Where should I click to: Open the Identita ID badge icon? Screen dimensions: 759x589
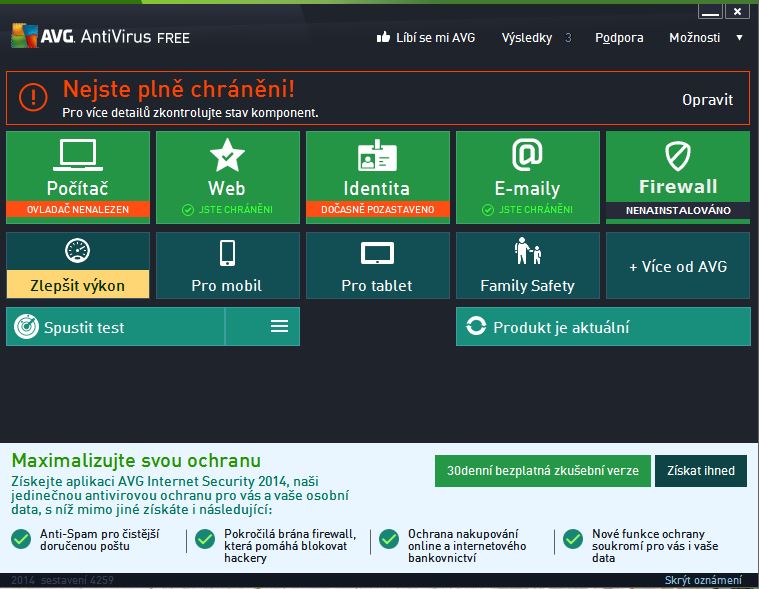[377, 155]
